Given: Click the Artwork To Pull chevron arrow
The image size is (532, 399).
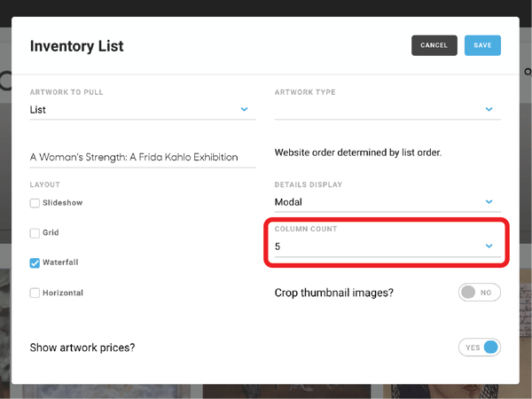Looking at the screenshot, I should (245, 109).
